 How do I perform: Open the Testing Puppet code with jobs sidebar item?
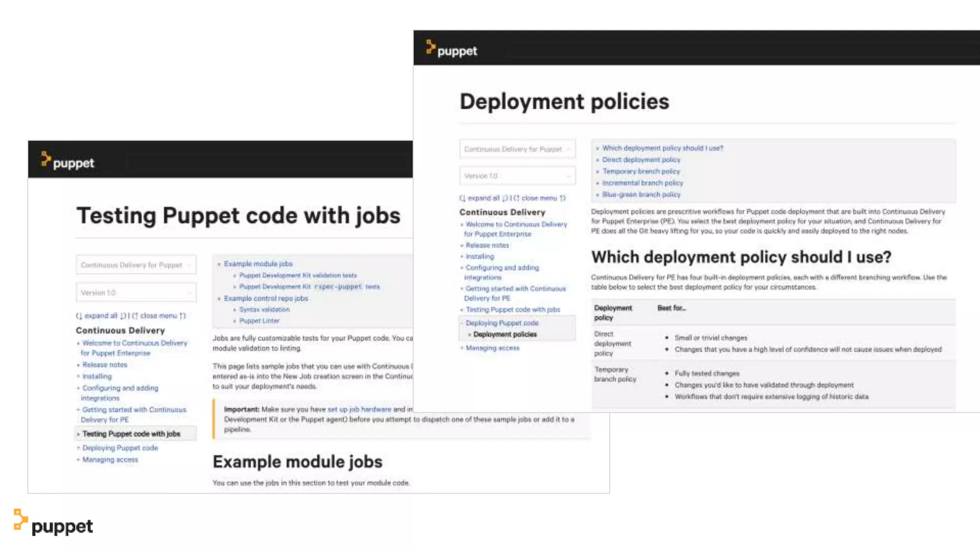tap(131, 434)
